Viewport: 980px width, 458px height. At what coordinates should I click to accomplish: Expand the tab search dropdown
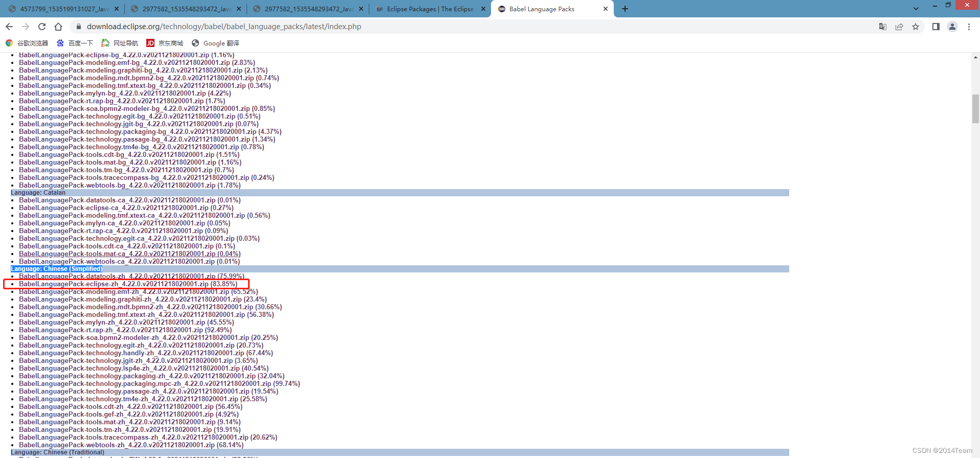pos(916,9)
